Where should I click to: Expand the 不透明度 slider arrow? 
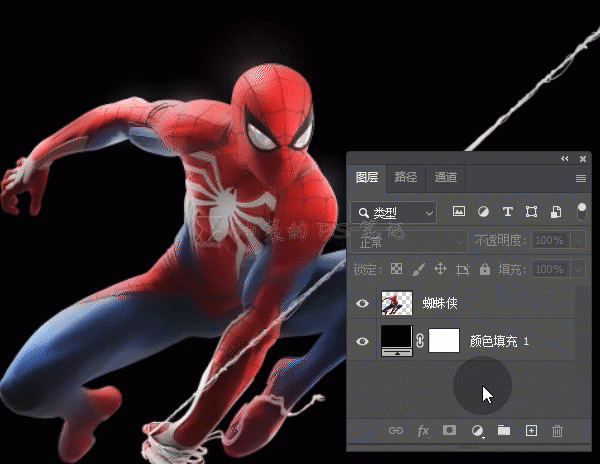[578, 241]
